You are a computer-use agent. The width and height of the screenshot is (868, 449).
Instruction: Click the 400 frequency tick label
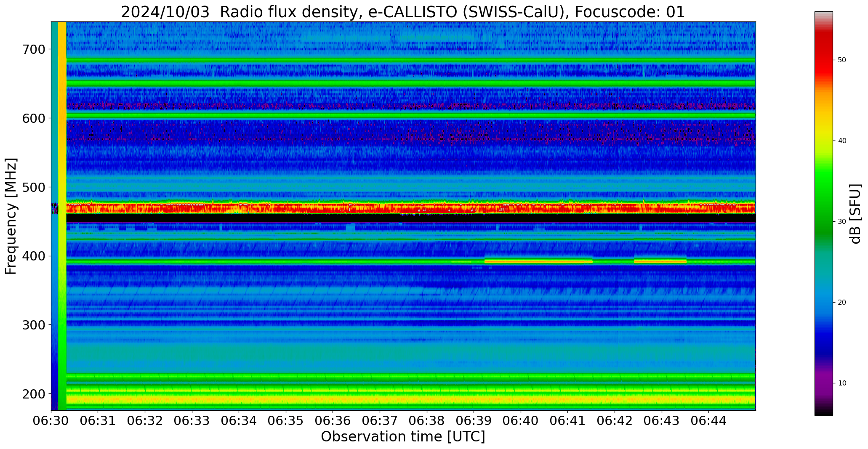tap(33, 256)
